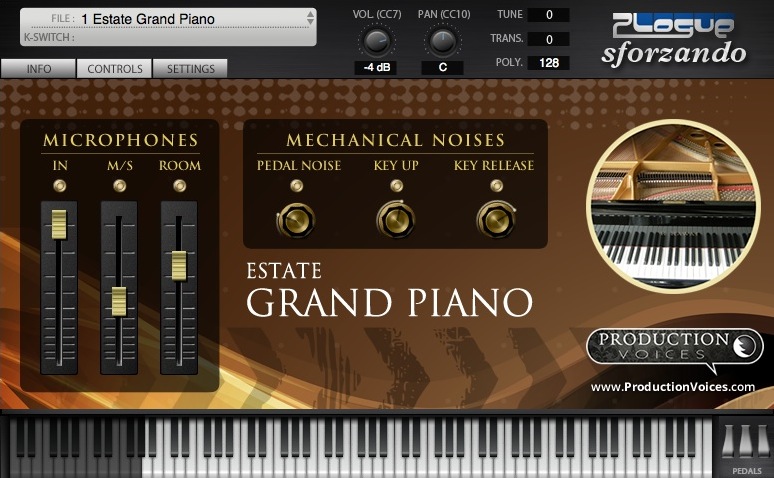Image resolution: width=774 pixels, height=478 pixels.
Task: Select the SETTINGS tab
Action: click(191, 69)
